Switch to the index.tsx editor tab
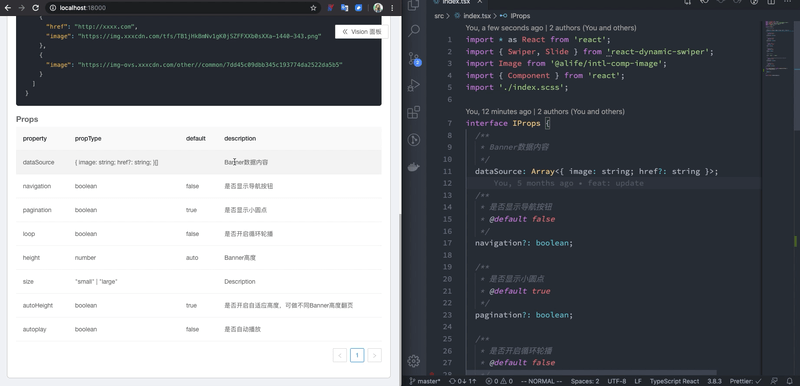800x386 pixels. coord(456,3)
